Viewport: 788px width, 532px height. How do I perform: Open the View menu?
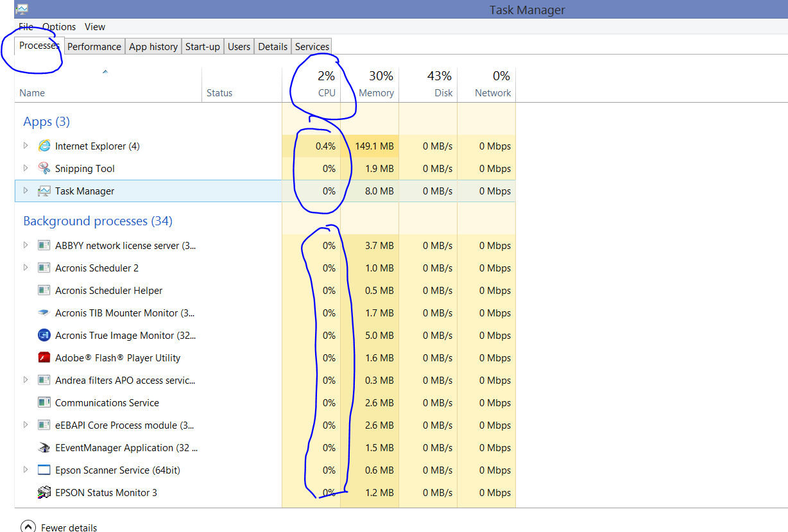click(x=95, y=27)
